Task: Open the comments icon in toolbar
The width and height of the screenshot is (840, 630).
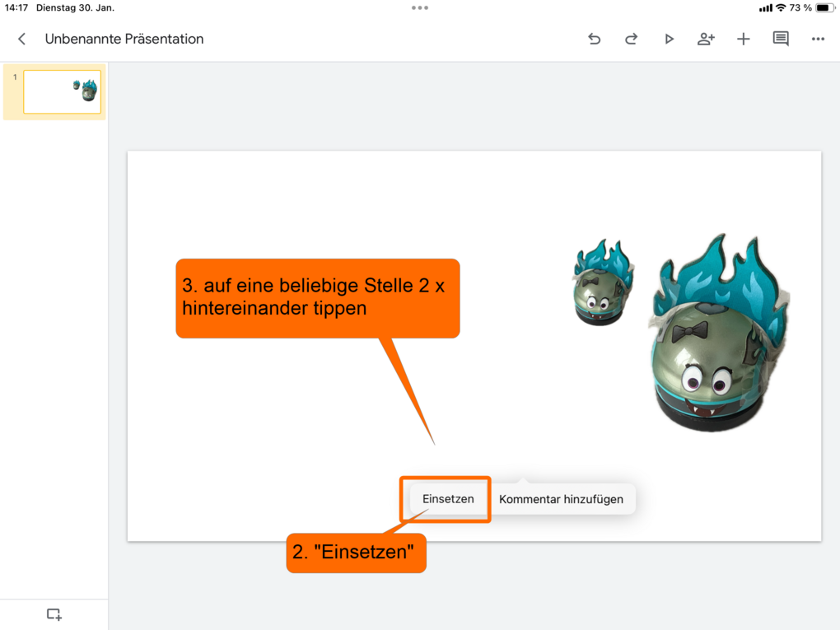Action: click(x=781, y=39)
